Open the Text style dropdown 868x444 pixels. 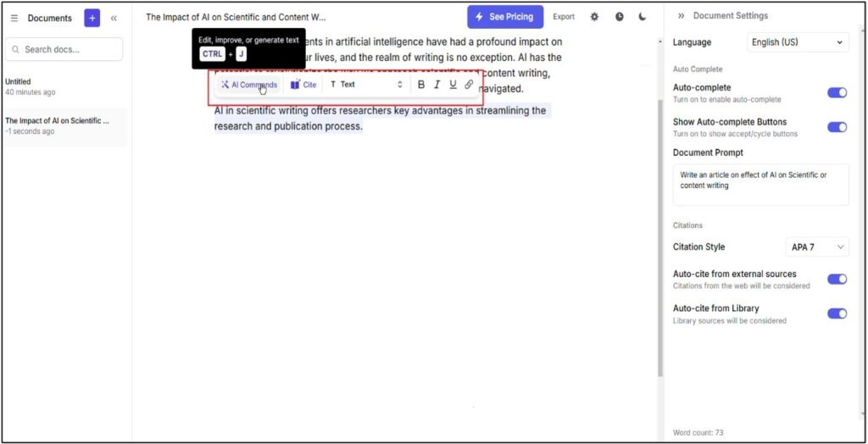(366, 85)
